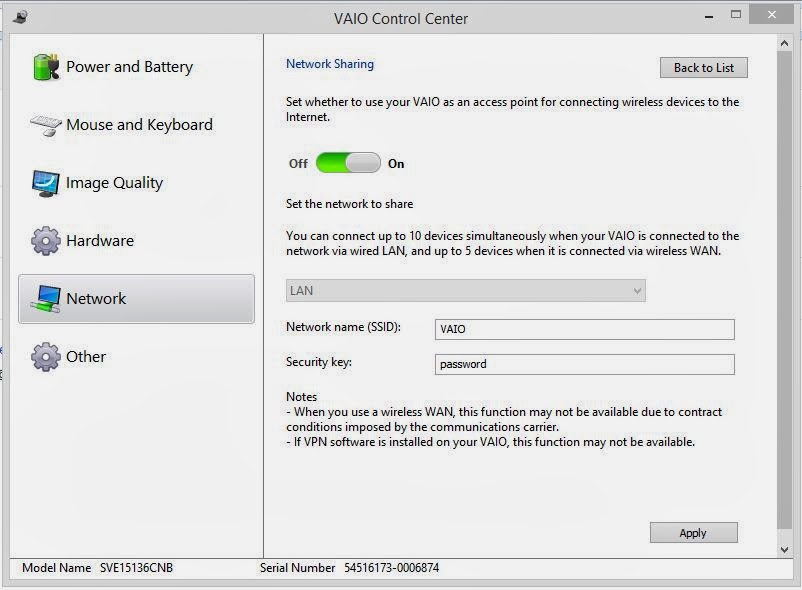This screenshot has width=802, height=590.
Task: Click the Security key input field
Action: [585, 365]
